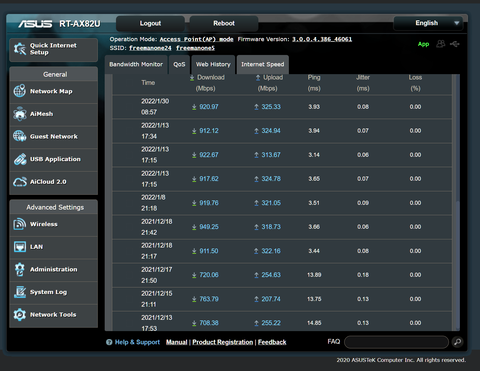Open the System Log icon
This screenshot has height=371, width=480.
(x=20, y=292)
